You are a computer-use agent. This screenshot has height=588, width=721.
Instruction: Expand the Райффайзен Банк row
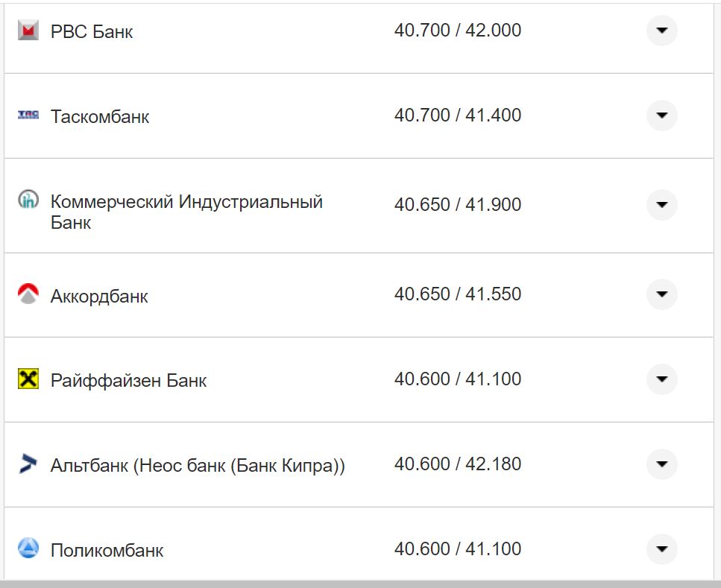click(661, 379)
